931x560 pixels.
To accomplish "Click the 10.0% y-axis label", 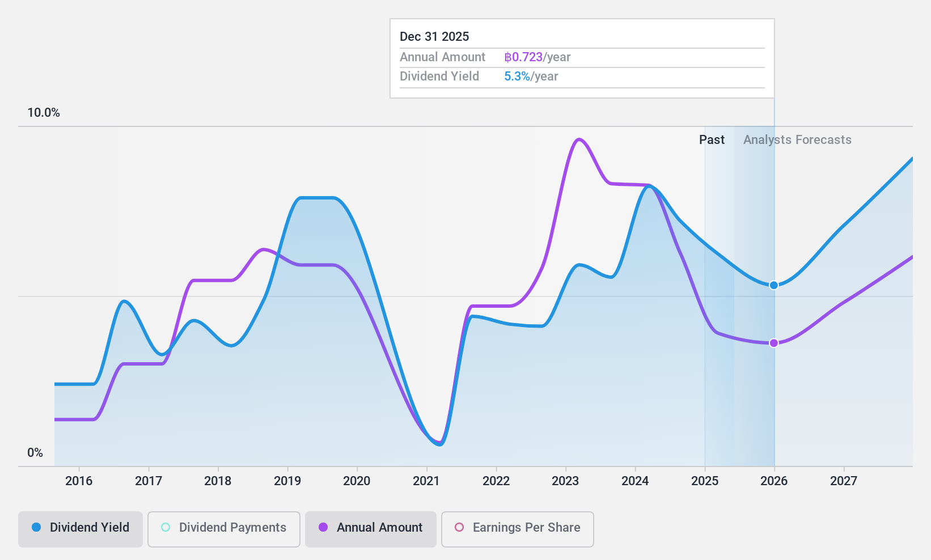I will [x=44, y=113].
